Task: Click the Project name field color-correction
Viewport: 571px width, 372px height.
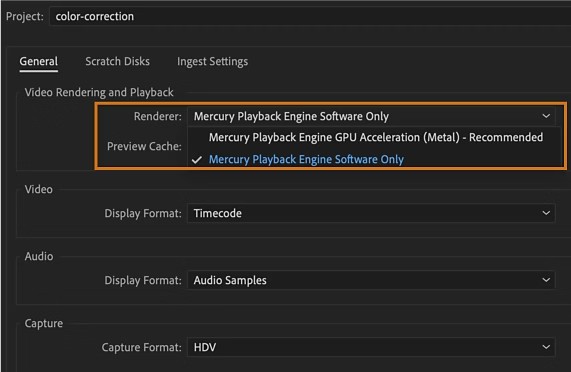Action: click(310, 16)
